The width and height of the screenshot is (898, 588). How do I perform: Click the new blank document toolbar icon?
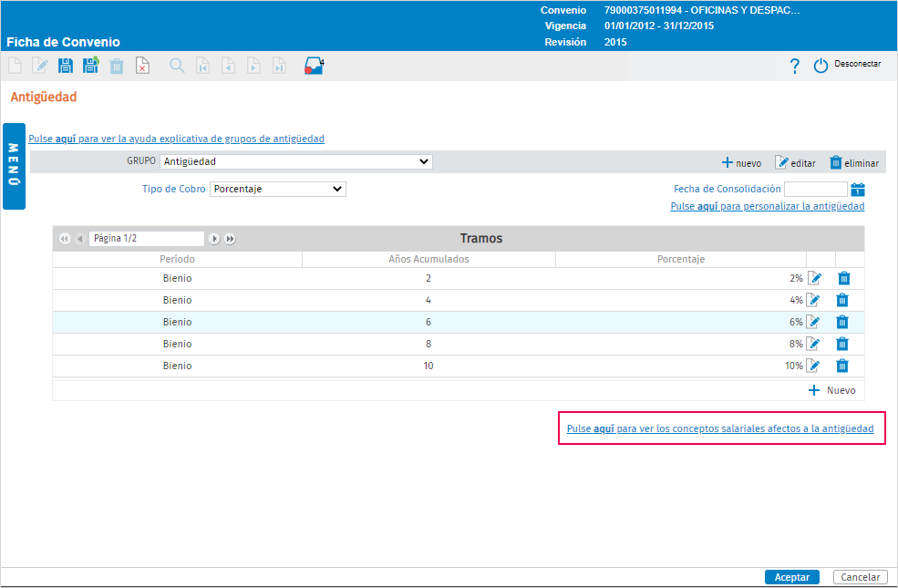pyautogui.click(x=15, y=66)
